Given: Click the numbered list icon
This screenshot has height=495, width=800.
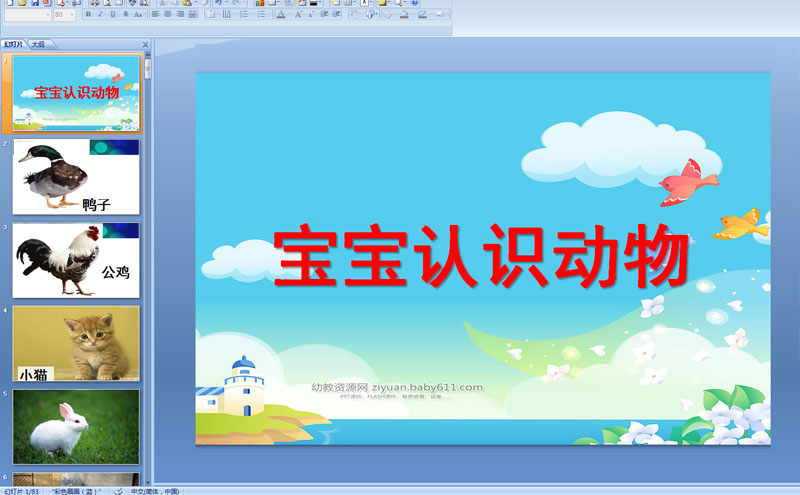Looking at the screenshot, I should point(244,14).
